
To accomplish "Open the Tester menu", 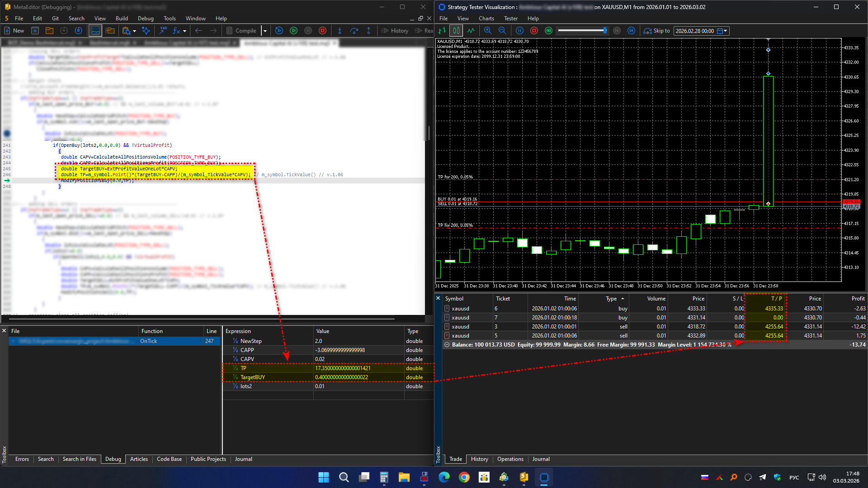I will (x=510, y=19).
